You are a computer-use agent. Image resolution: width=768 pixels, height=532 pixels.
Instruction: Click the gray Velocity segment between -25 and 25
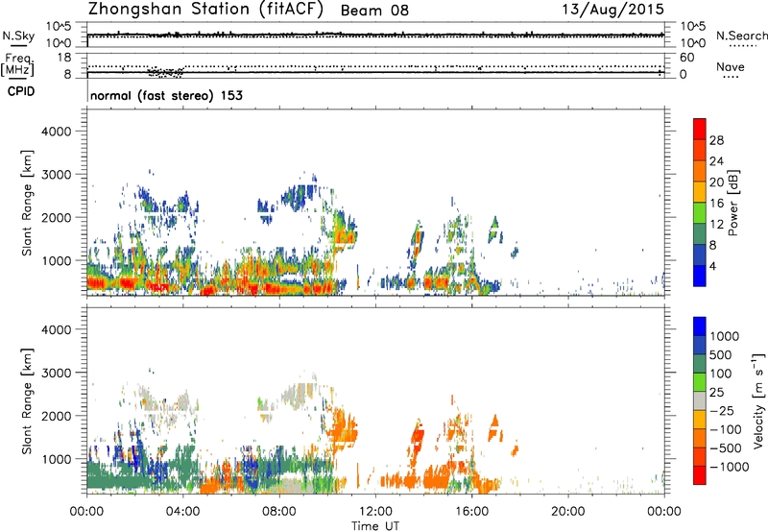(x=700, y=400)
